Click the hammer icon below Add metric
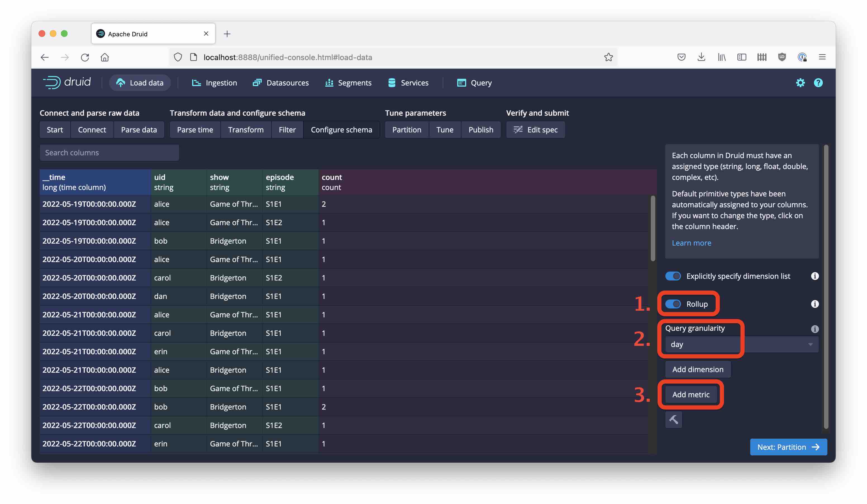This screenshot has width=867, height=504. point(673,420)
